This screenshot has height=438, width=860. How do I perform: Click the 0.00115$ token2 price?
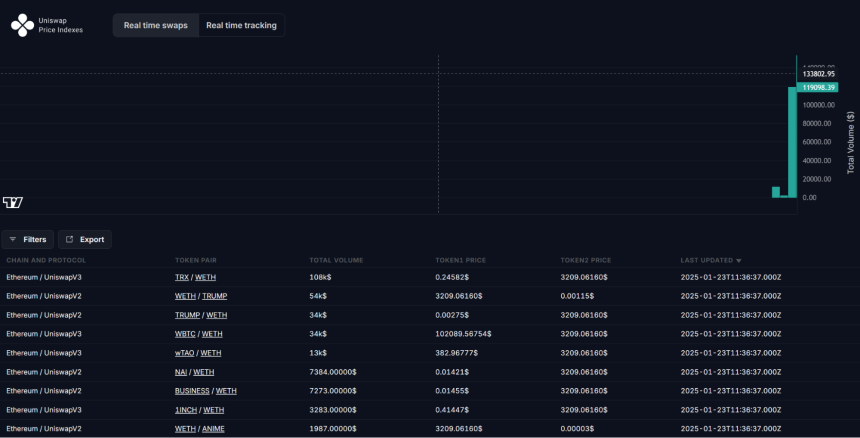pyautogui.click(x=577, y=296)
